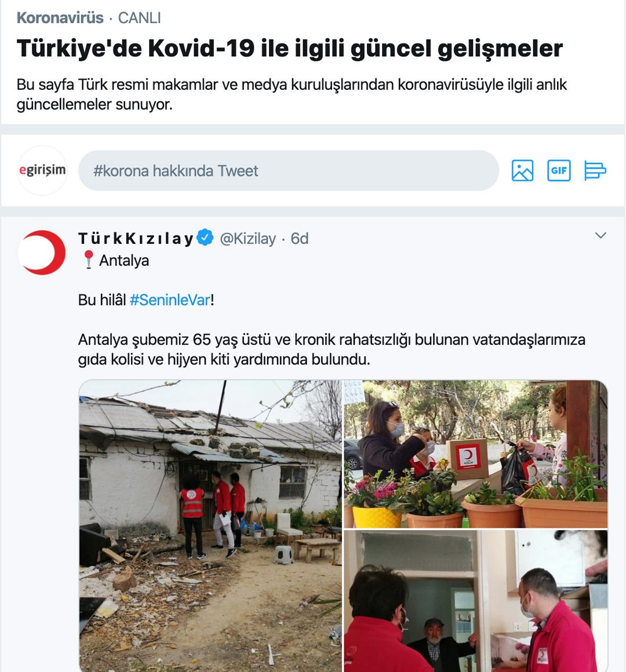626x672 pixels.
Task: Click the Kovid-19 güncel gelişmeler headline
Action: coord(289,49)
